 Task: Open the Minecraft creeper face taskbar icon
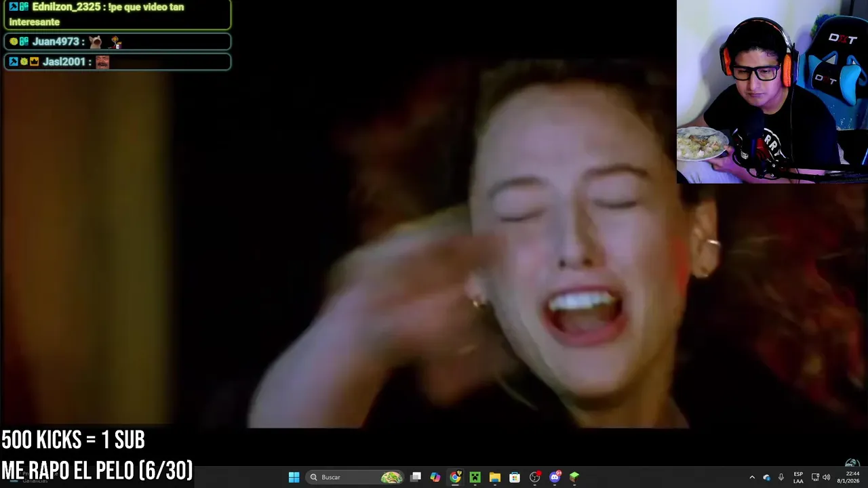[x=475, y=477]
